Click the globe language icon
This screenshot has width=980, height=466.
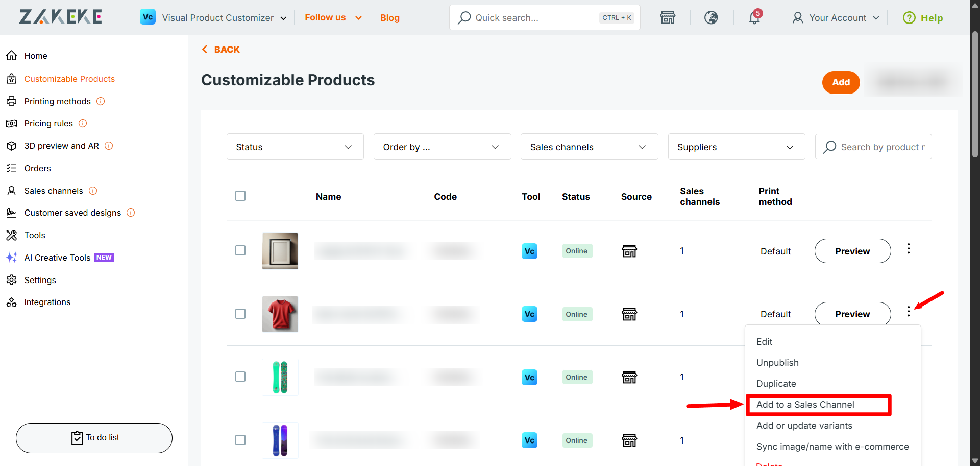[711, 18]
